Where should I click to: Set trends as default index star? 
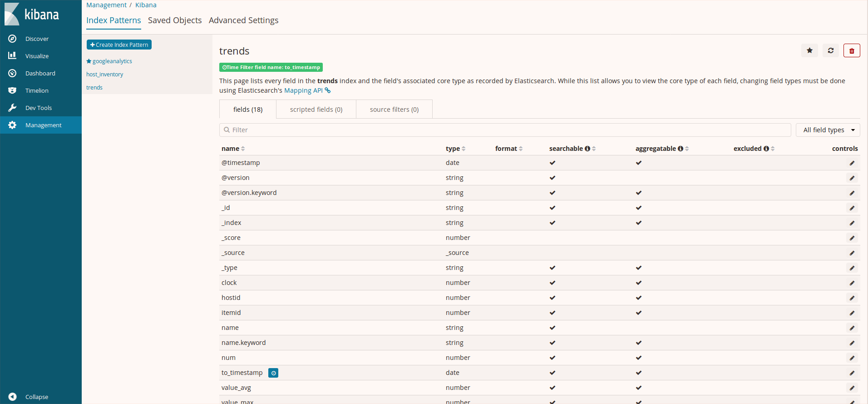click(x=809, y=50)
